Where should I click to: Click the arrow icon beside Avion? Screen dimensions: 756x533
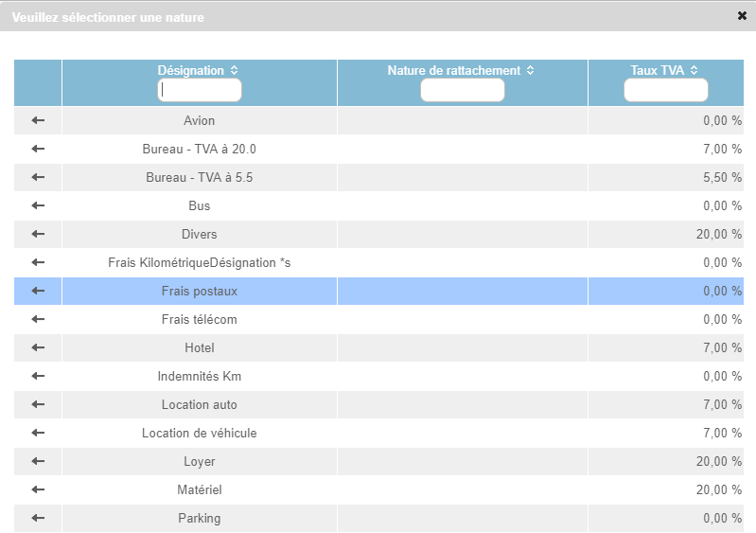pyautogui.click(x=38, y=120)
